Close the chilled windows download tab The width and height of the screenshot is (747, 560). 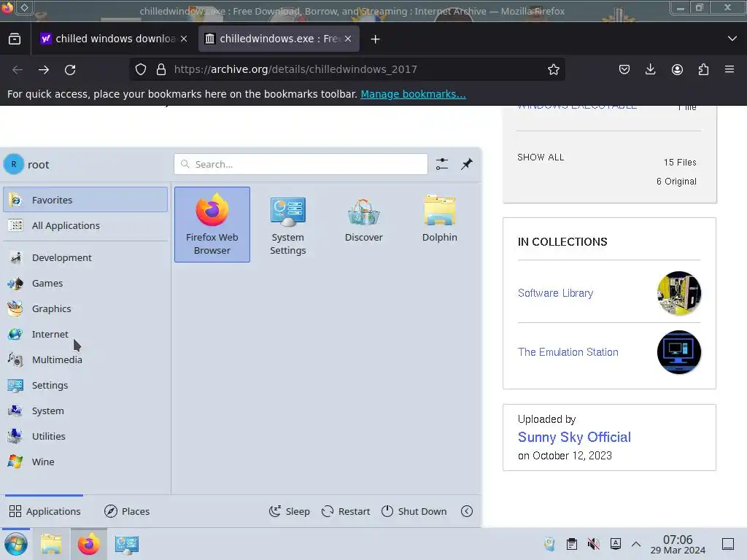tap(184, 39)
